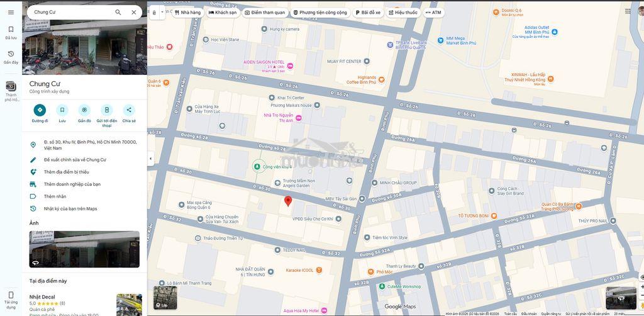Open Tải ứng dụng get-app shortcut
Screen dimensions: 644x316
pos(11,299)
